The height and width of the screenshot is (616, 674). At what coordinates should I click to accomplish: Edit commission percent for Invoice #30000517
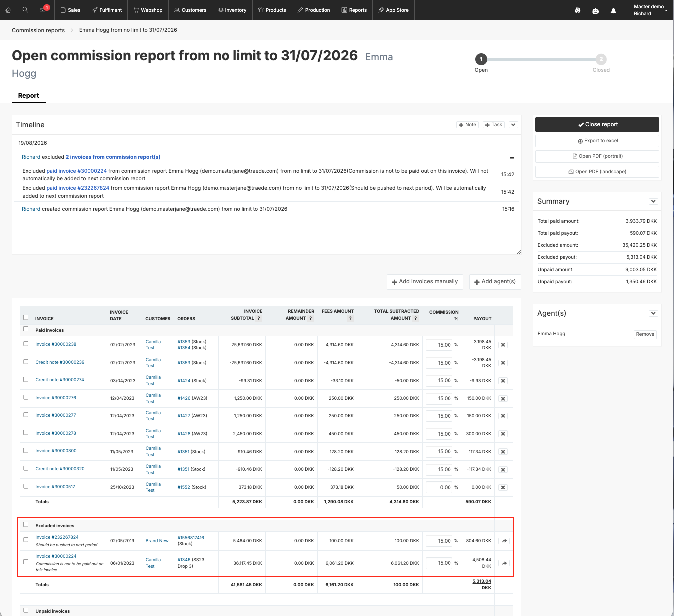(439, 487)
